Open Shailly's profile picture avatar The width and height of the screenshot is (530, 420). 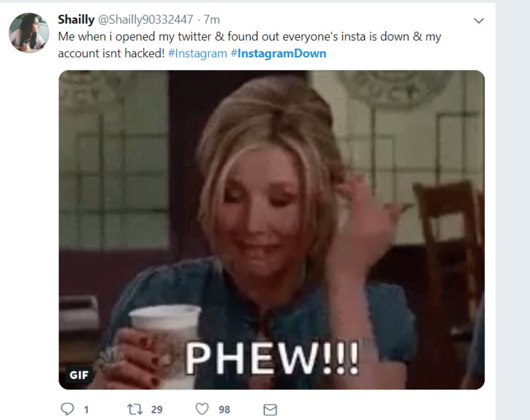coord(29,33)
